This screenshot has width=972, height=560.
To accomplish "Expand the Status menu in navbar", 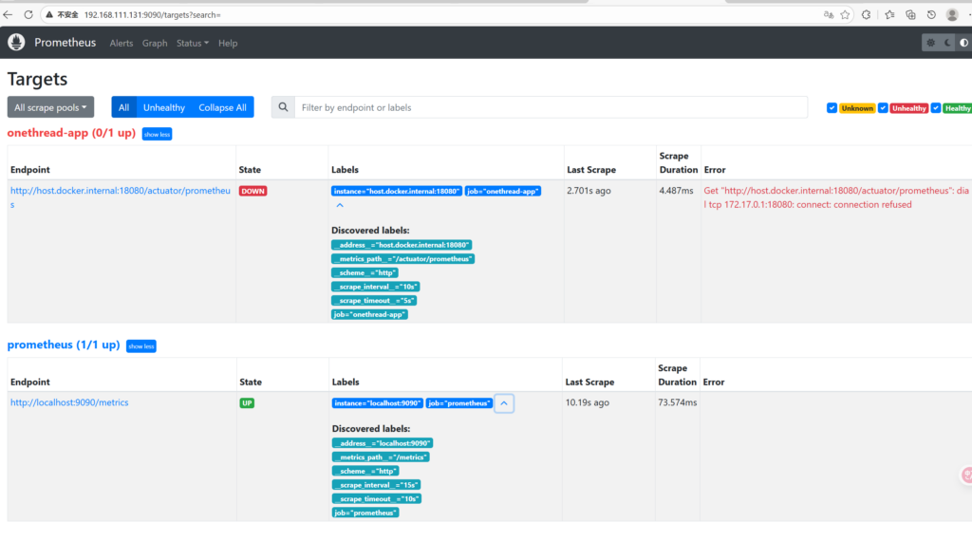I will point(192,43).
